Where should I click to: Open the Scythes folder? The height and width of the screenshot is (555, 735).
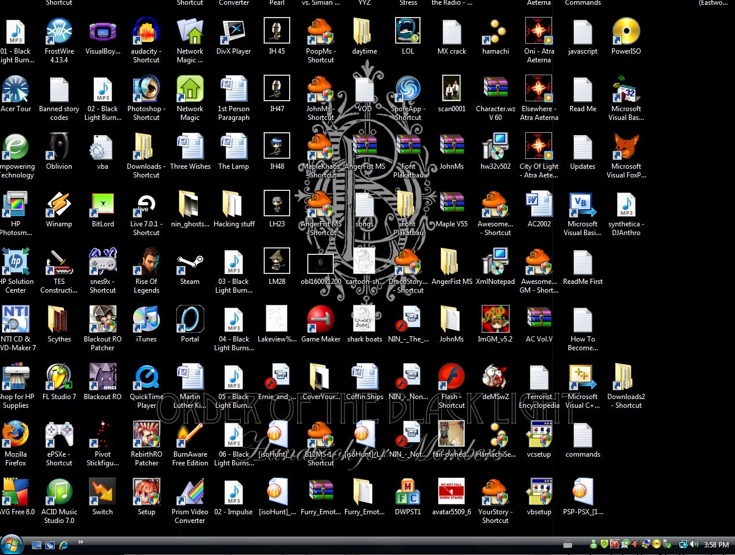(x=59, y=320)
